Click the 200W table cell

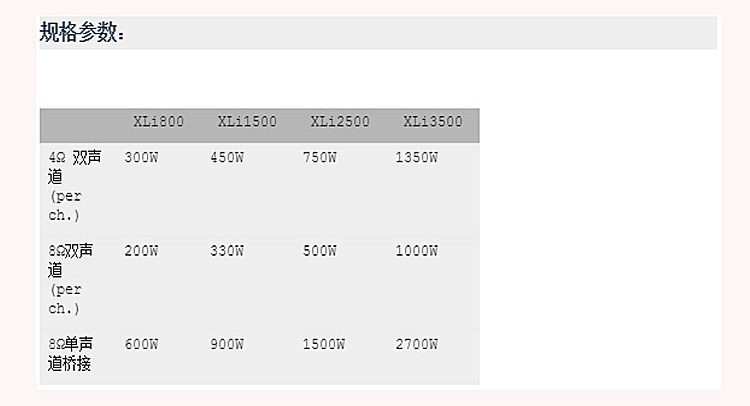(141, 251)
